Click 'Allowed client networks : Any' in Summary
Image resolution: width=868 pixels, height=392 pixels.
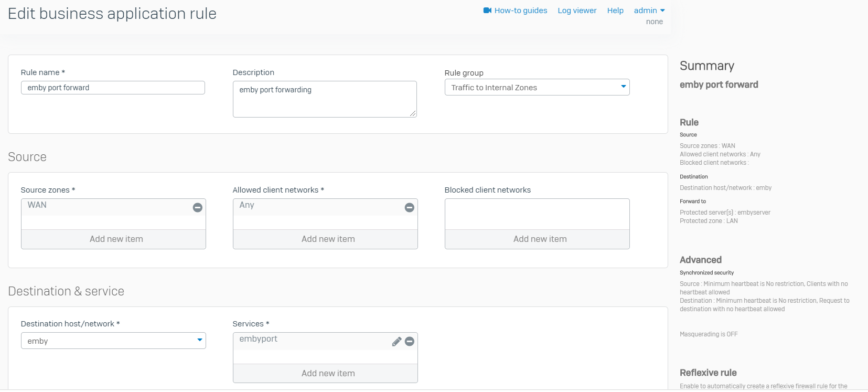coord(720,154)
